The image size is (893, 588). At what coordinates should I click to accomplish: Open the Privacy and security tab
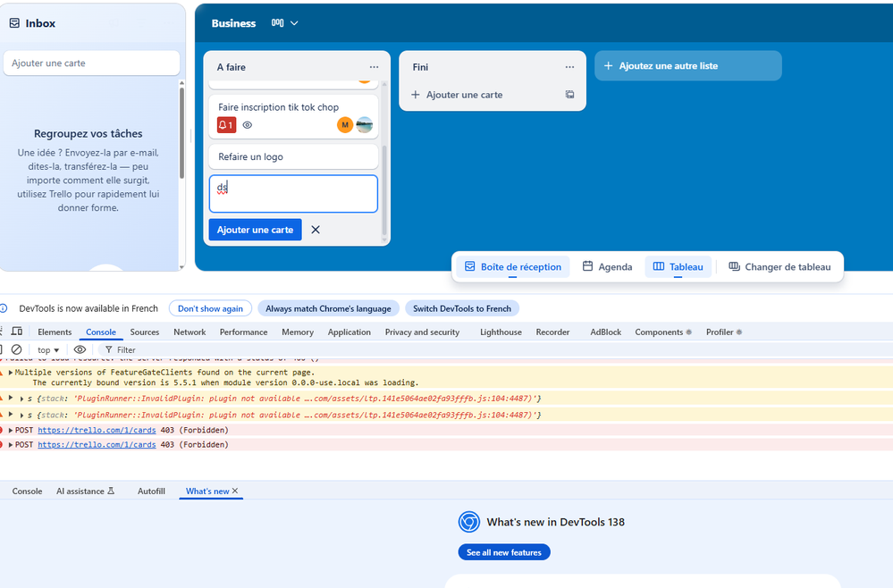coord(422,332)
